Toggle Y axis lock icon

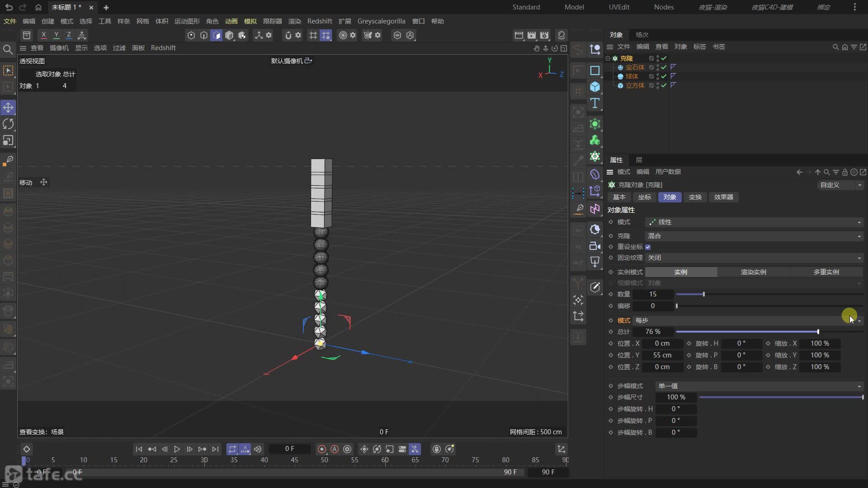[56, 35]
